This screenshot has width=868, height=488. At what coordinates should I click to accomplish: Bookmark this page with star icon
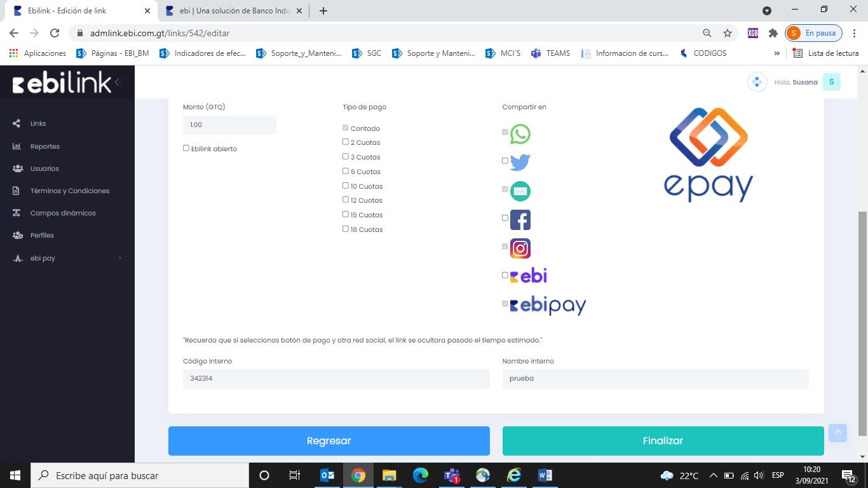click(728, 33)
